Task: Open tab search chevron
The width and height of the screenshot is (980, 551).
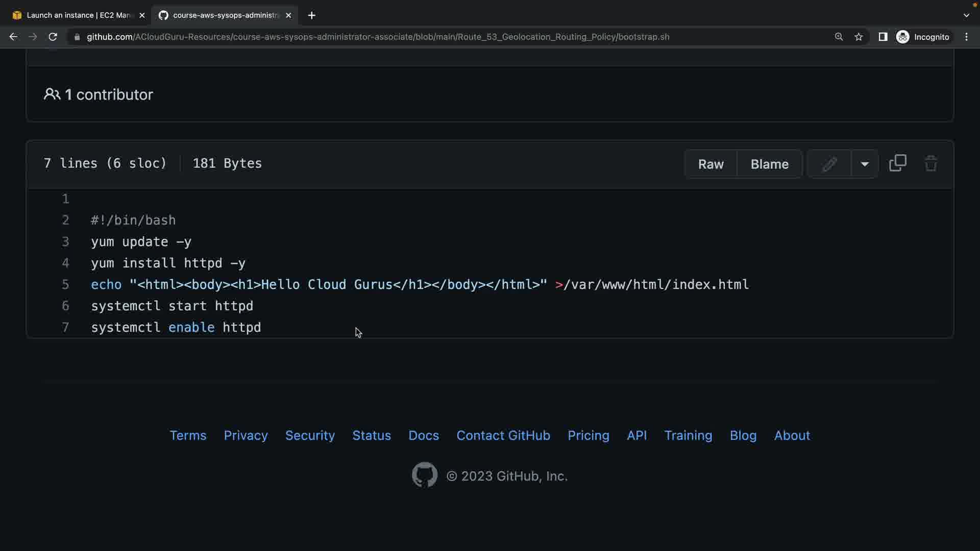Action: (966, 15)
